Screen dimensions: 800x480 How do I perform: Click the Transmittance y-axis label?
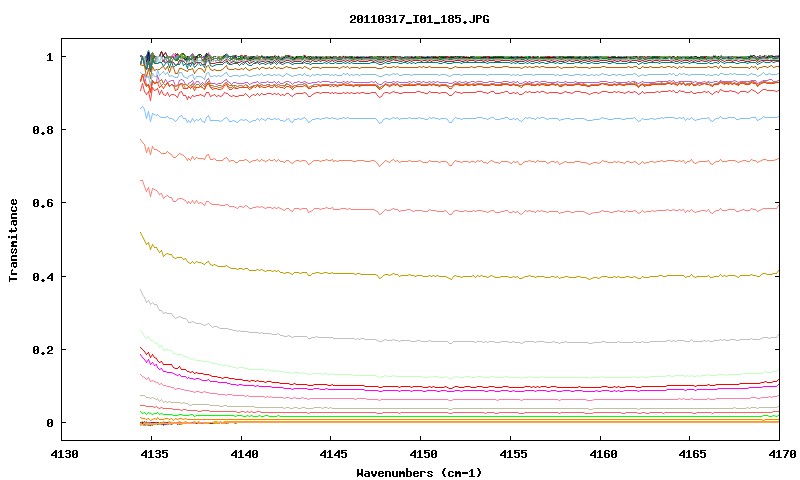coord(14,240)
